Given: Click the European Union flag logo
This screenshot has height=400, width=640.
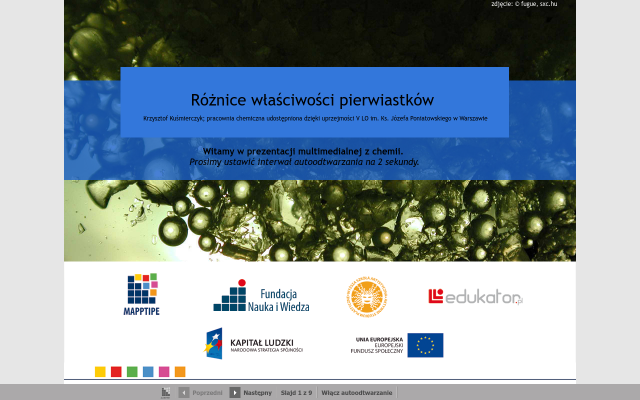Looking at the screenshot, I should pyautogui.click(x=425, y=345).
